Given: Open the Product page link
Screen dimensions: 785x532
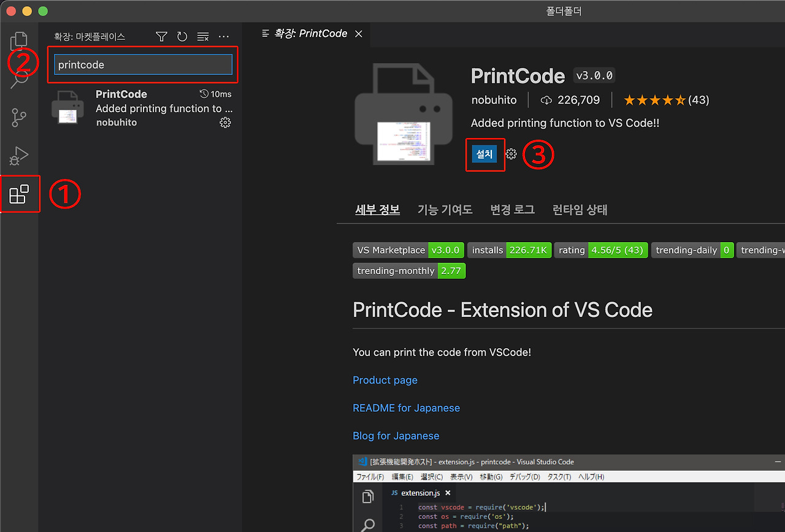Looking at the screenshot, I should [385, 380].
